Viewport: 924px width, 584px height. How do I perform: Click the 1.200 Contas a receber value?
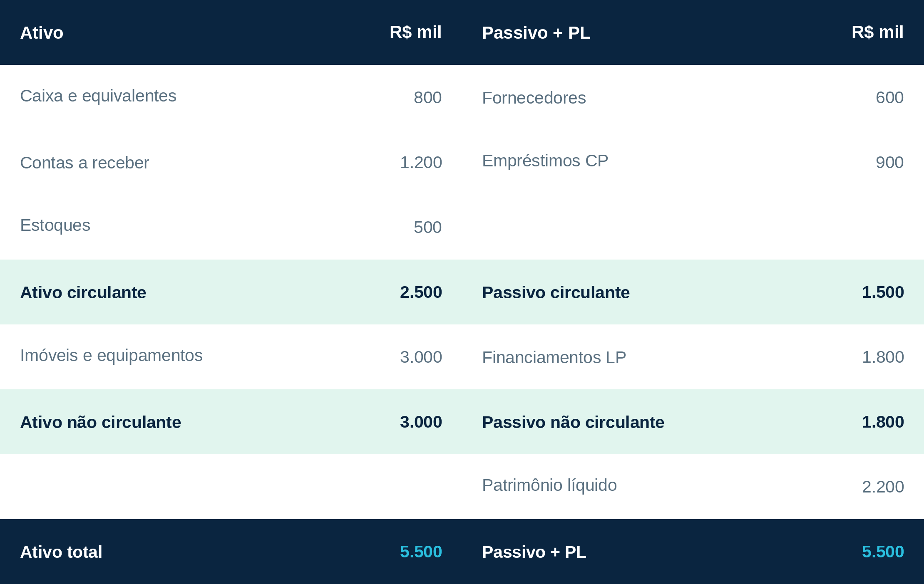pyautogui.click(x=421, y=163)
